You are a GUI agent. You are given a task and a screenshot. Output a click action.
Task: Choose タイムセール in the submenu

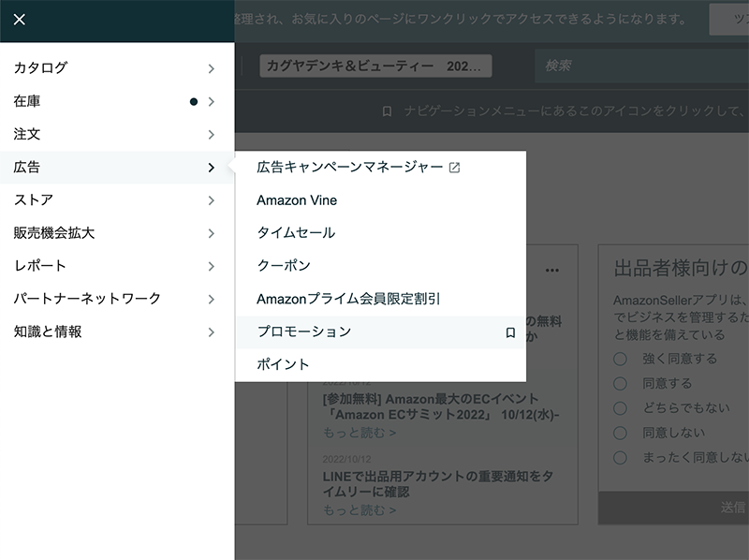(381, 233)
